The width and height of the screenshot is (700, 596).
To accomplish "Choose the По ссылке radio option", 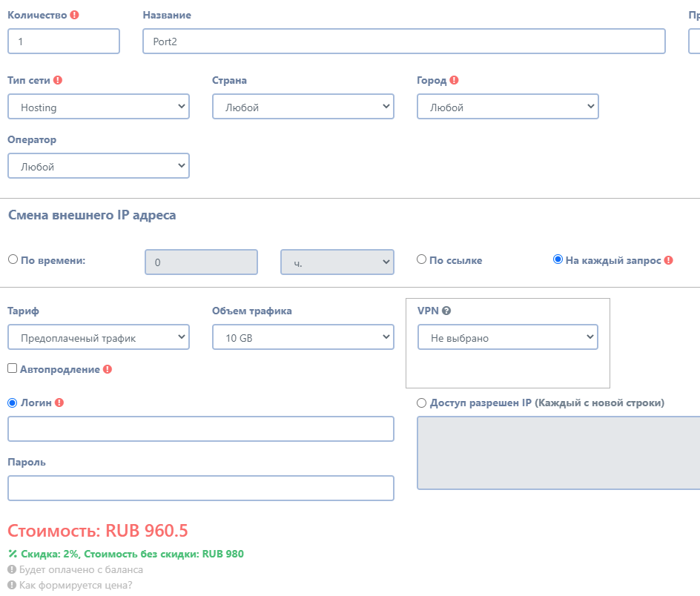I will [x=421, y=259].
